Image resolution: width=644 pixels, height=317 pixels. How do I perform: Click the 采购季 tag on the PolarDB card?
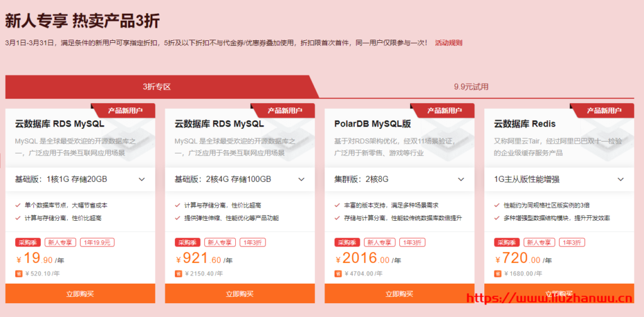pos(347,242)
